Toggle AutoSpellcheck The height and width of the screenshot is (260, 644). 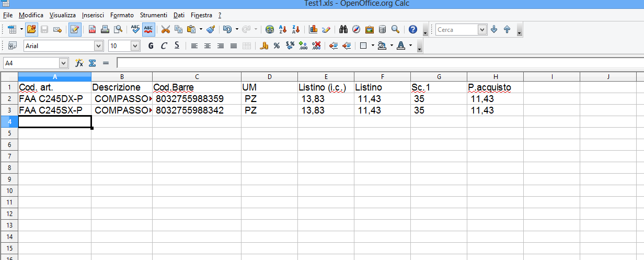148,30
